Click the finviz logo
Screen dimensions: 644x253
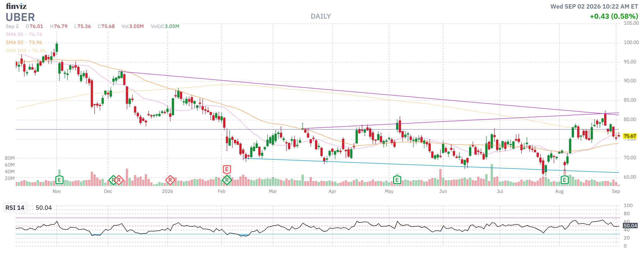(16, 6)
